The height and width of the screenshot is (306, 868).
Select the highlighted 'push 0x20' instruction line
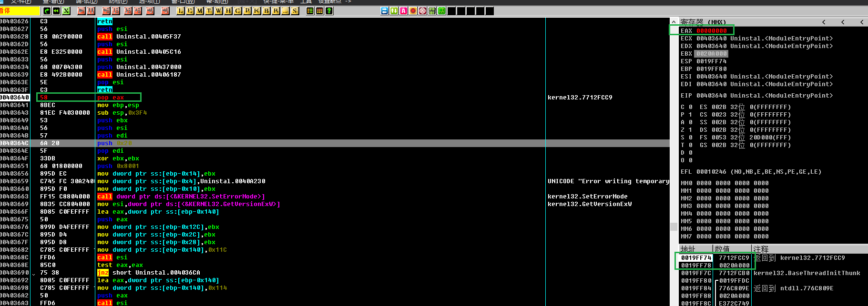pos(335,143)
